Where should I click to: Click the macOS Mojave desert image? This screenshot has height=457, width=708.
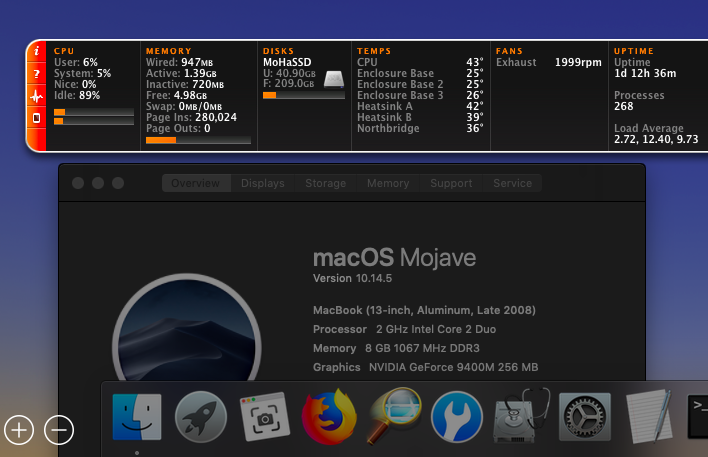pyautogui.click(x=186, y=327)
